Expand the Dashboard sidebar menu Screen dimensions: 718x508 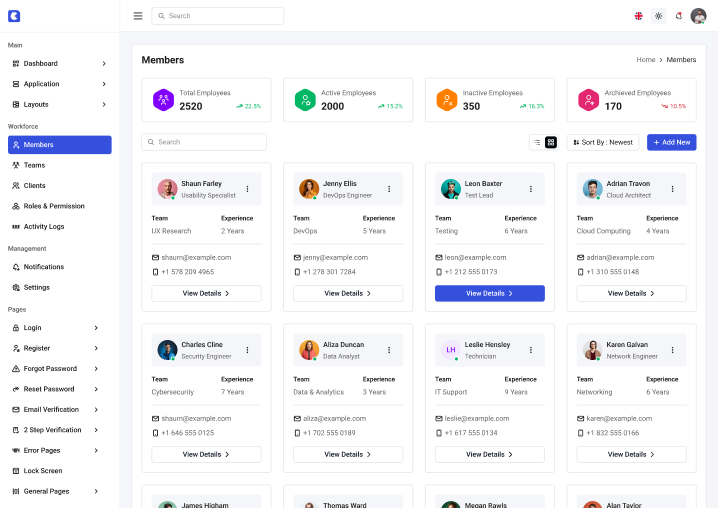[60, 64]
